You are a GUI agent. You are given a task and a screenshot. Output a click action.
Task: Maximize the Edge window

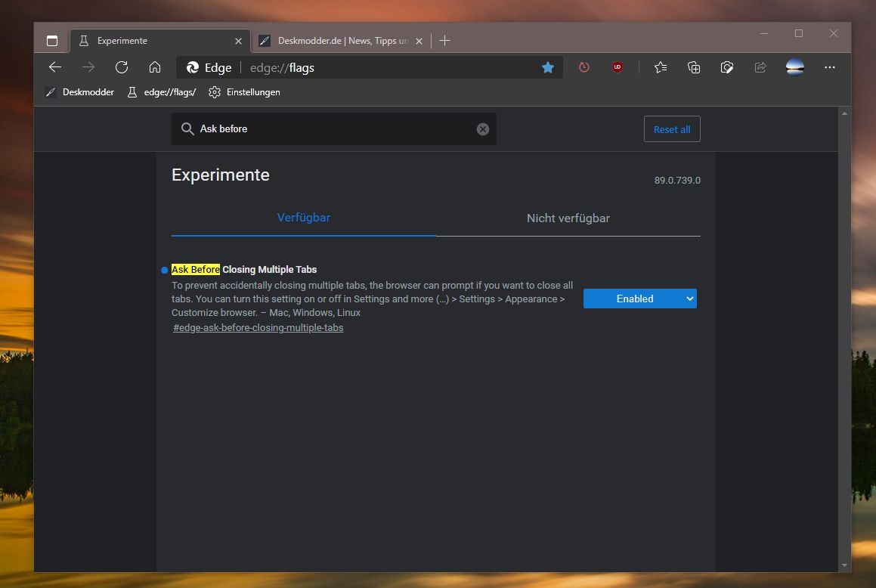coord(799,33)
